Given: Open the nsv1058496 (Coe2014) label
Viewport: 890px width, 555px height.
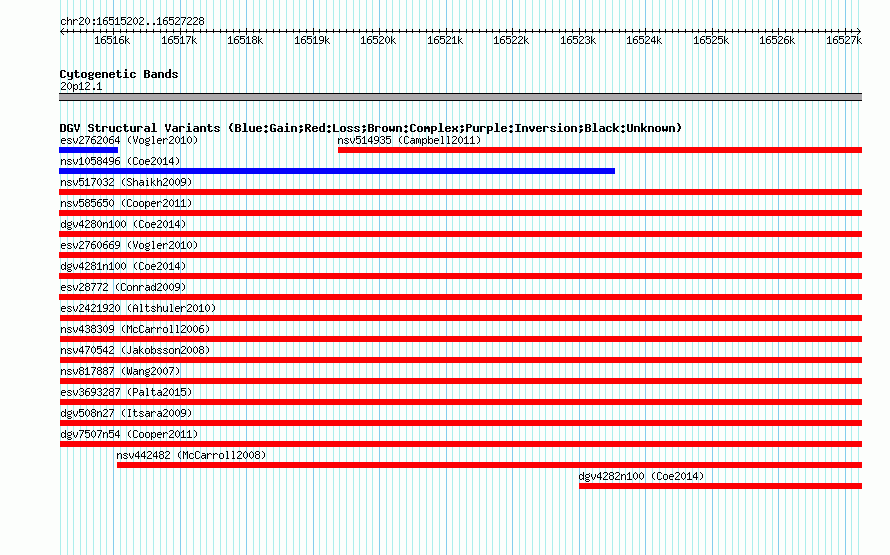Looking at the screenshot, I should (x=120, y=161).
